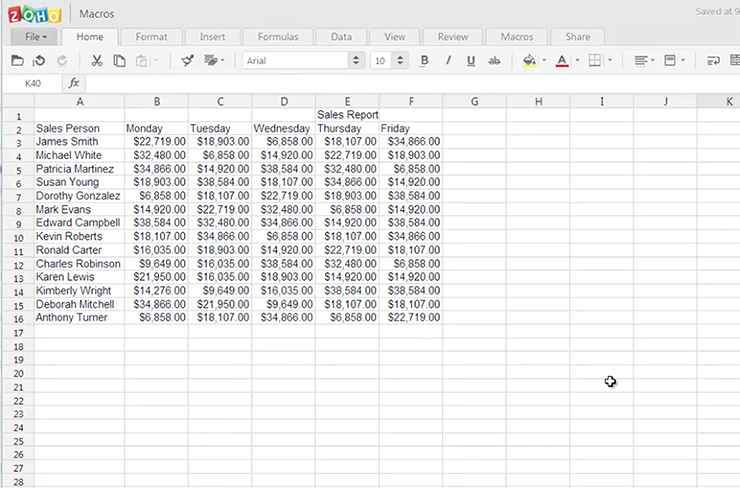
Task: Open the font size dropdown
Action: [x=401, y=61]
